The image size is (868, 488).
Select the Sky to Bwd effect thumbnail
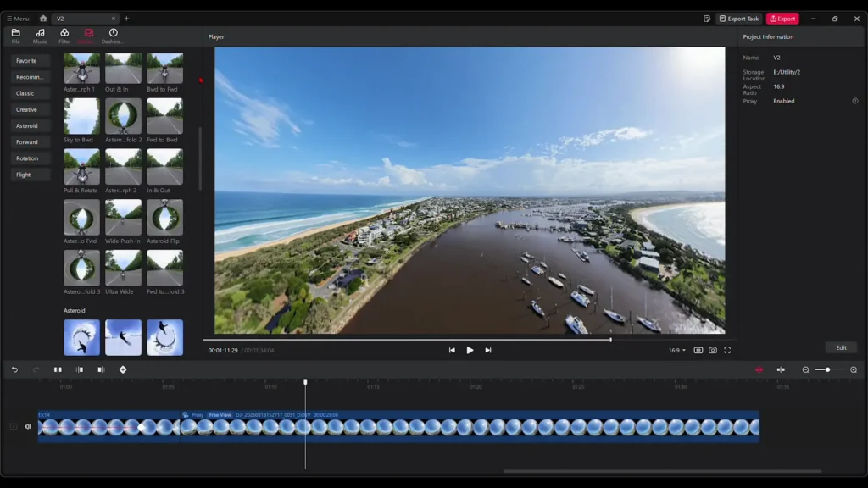(x=81, y=117)
